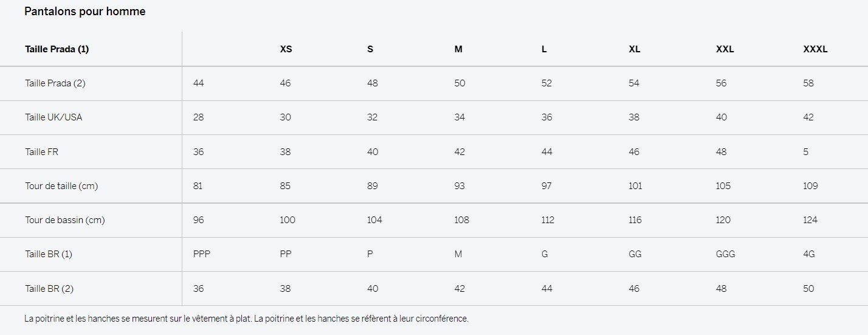Screen dimensions: 868x335
Task: Click the Taille FR row label
Action: pyautogui.click(x=41, y=152)
